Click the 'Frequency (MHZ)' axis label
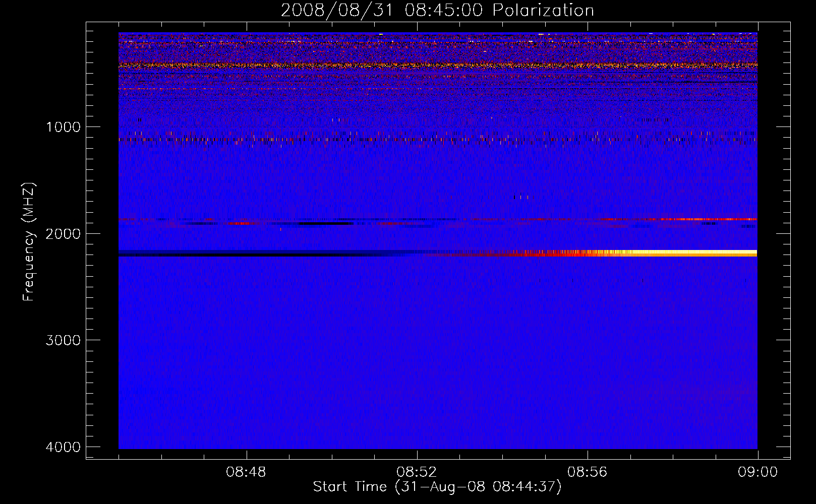 (29, 242)
